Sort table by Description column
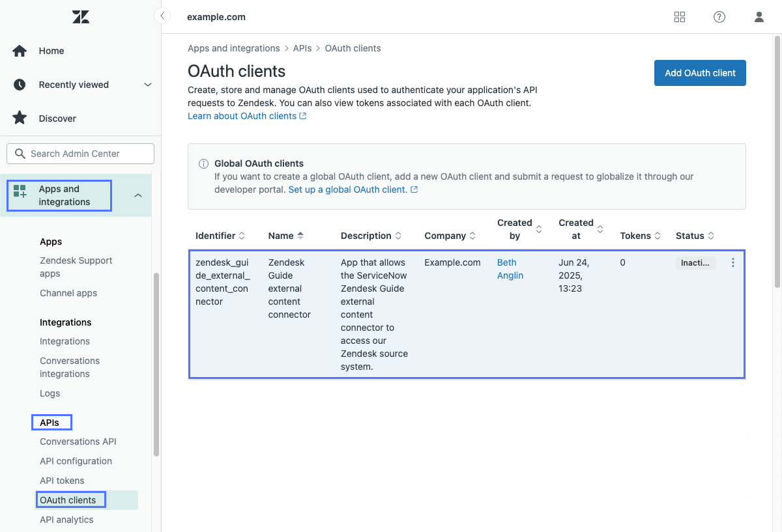The image size is (782, 532). [x=371, y=236]
